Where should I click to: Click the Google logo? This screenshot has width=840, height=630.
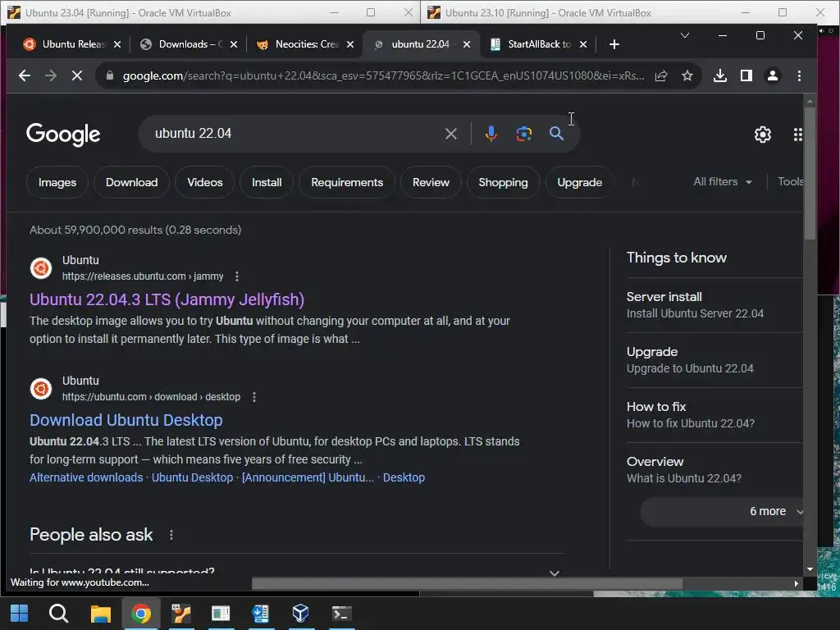63,135
